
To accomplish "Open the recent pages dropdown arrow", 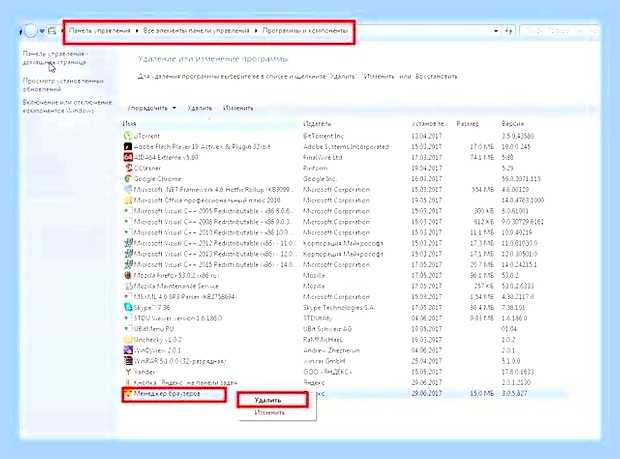I will 42,31.
